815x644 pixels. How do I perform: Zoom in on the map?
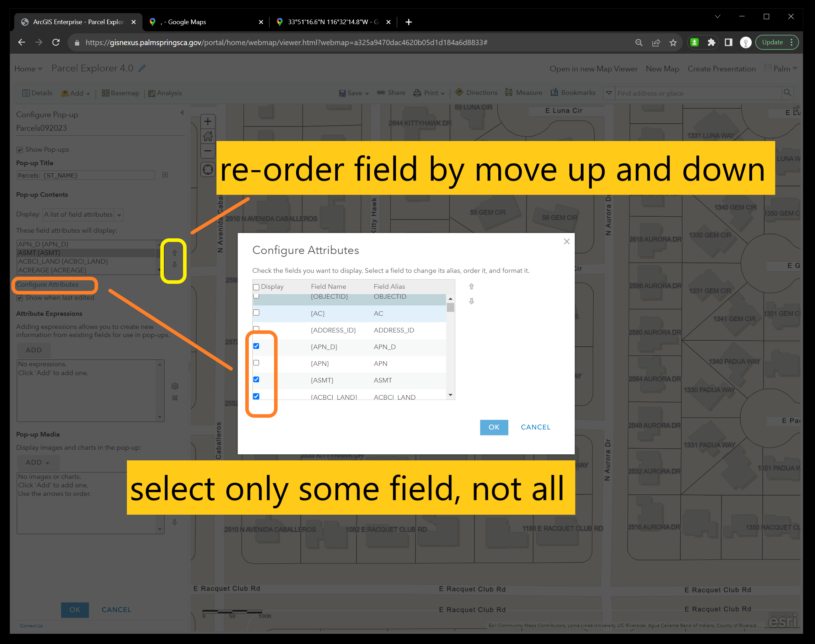[x=208, y=121]
